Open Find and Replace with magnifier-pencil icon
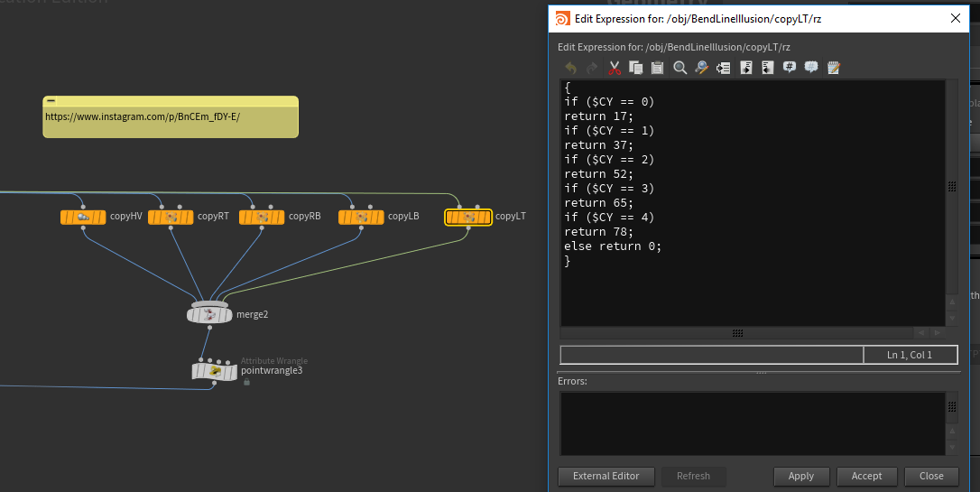This screenshot has width=980, height=492. (x=701, y=68)
